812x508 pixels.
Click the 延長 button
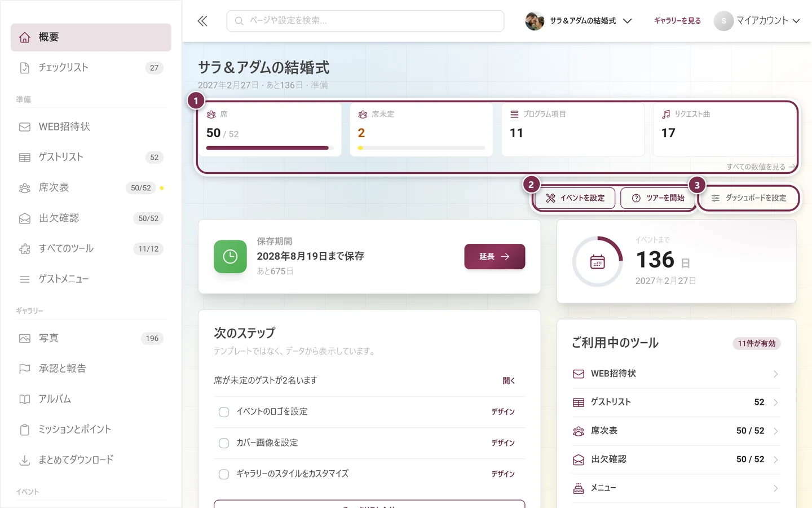point(495,257)
